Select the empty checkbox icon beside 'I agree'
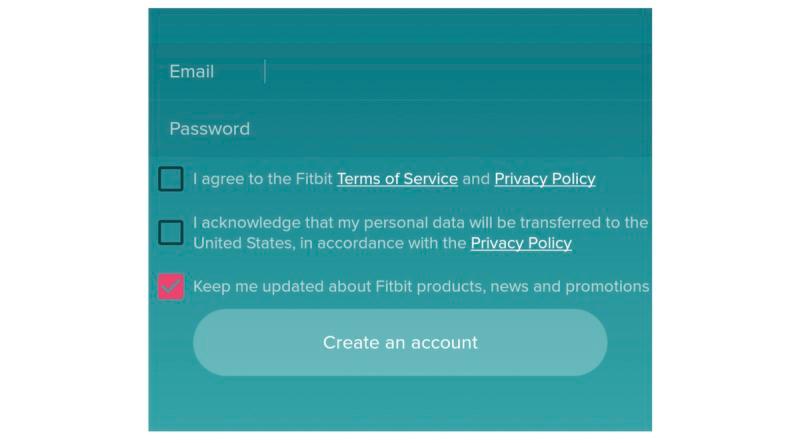This screenshot has height=443, width=800. tap(171, 179)
